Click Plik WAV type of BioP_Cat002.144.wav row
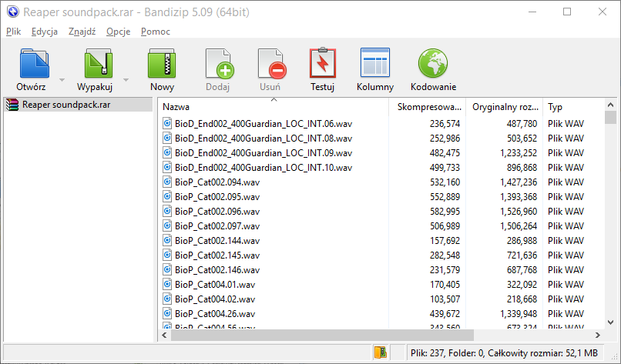The height and width of the screenshot is (364, 621). pyautogui.click(x=566, y=241)
